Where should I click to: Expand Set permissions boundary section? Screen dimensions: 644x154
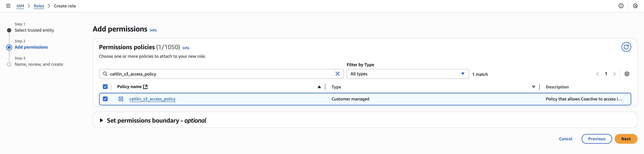[101, 120]
